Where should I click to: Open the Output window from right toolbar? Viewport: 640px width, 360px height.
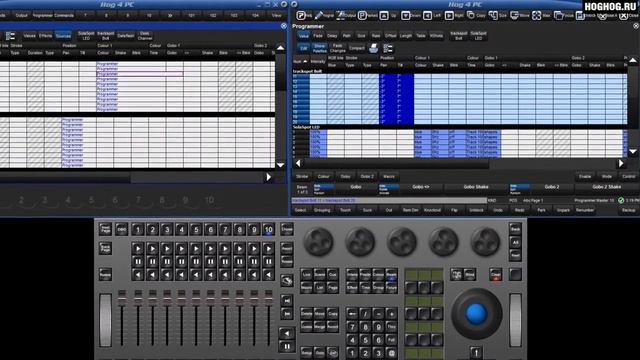346,16
